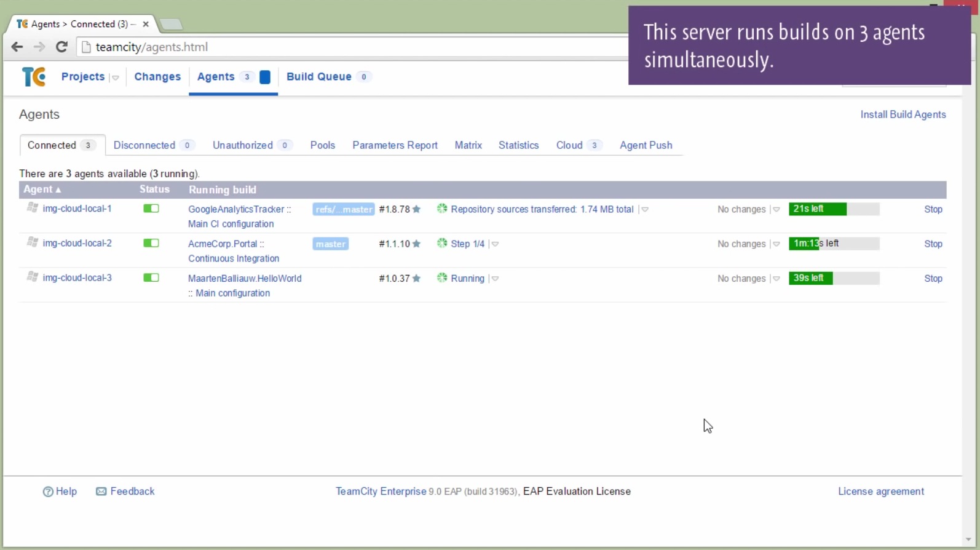Open the TeamCity Enterprise footer link
The image size is (980, 550).
pos(381,492)
